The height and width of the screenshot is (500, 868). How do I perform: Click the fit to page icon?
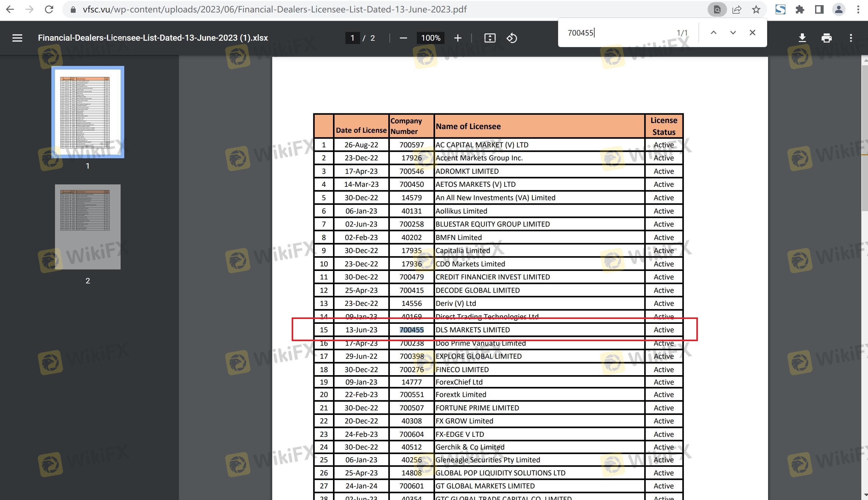[490, 38]
